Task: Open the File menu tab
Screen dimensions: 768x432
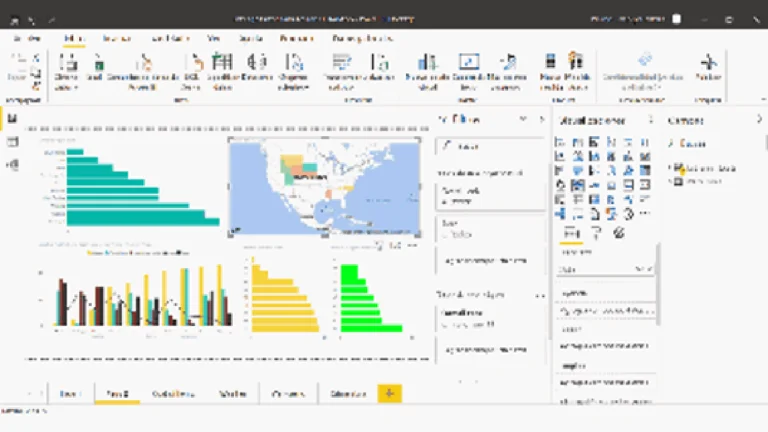Action: point(27,38)
